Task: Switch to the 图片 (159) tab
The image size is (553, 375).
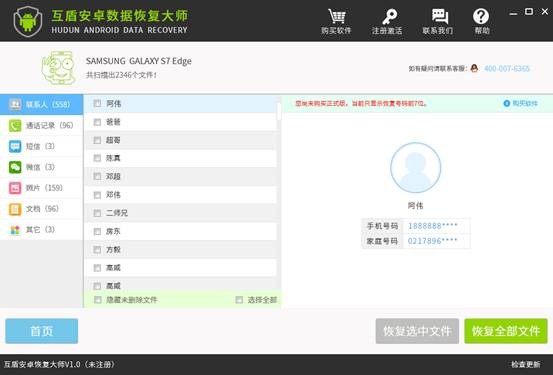Action: pyautogui.click(x=41, y=188)
